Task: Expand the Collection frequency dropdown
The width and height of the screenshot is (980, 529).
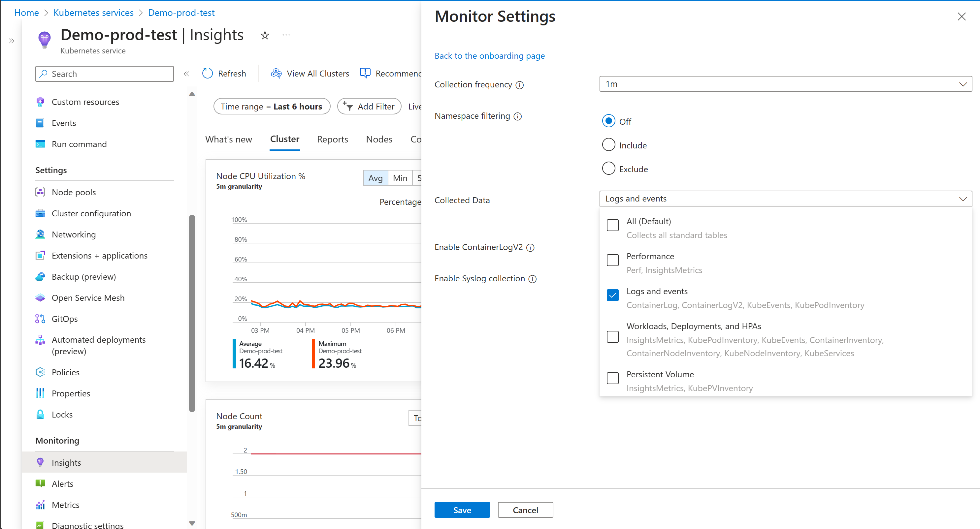Action: pos(785,84)
